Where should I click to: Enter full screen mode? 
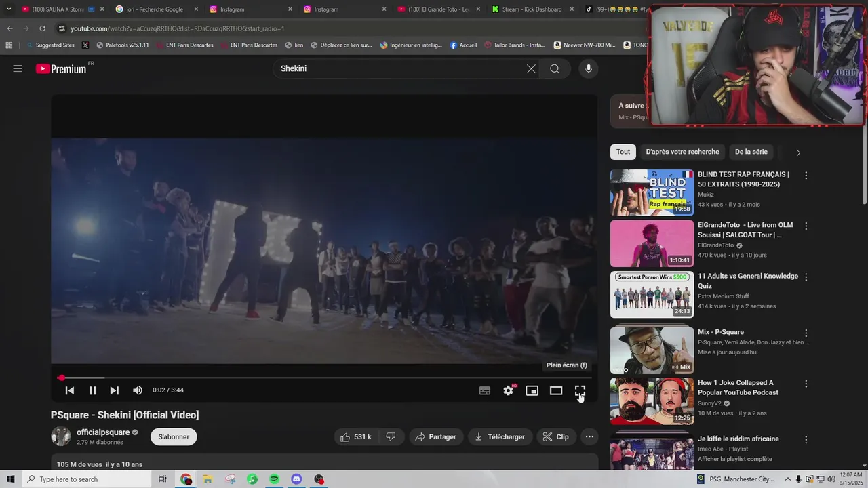[x=580, y=390]
